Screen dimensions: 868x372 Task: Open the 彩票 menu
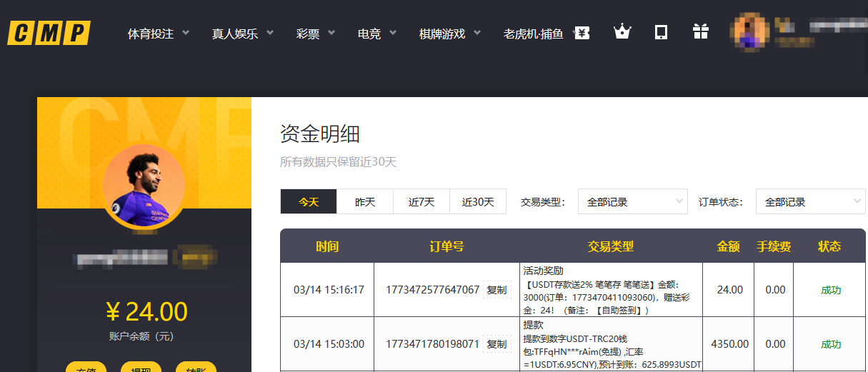pos(315,34)
